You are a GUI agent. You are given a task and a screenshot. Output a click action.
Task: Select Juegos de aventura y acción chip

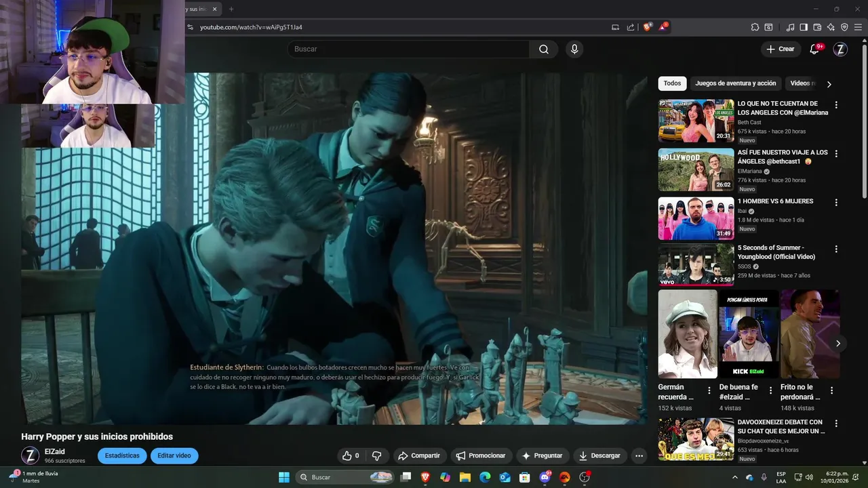pyautogui.click(x=735, y=83)
